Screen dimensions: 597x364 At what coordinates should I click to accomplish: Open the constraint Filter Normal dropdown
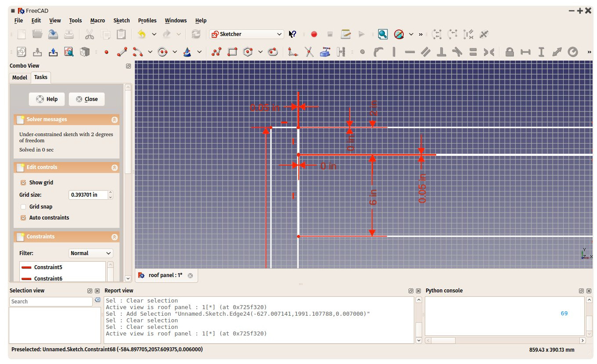[x=91, y=253]
